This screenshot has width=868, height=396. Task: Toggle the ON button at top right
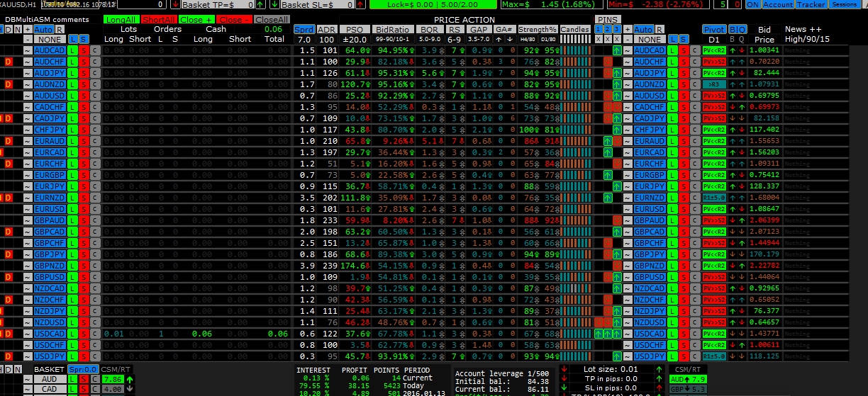pos(752,4)
